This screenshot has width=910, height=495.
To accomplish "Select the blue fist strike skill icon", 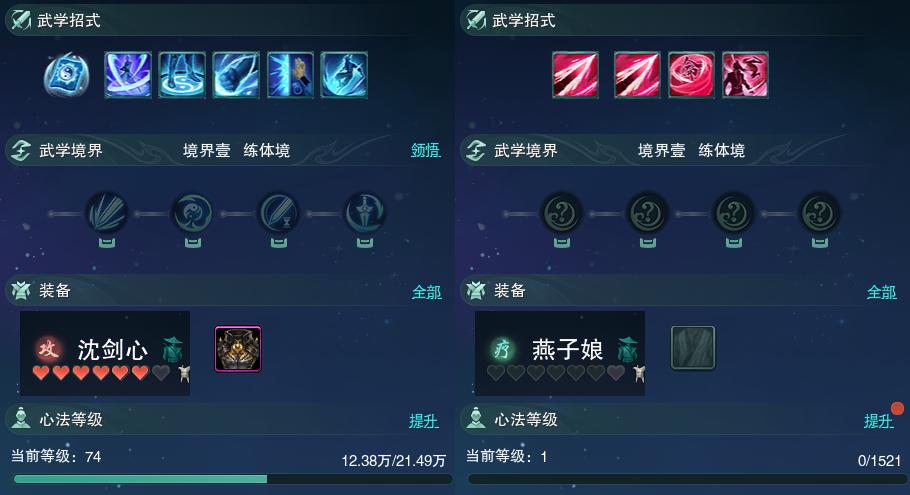I will click(236, 75).
